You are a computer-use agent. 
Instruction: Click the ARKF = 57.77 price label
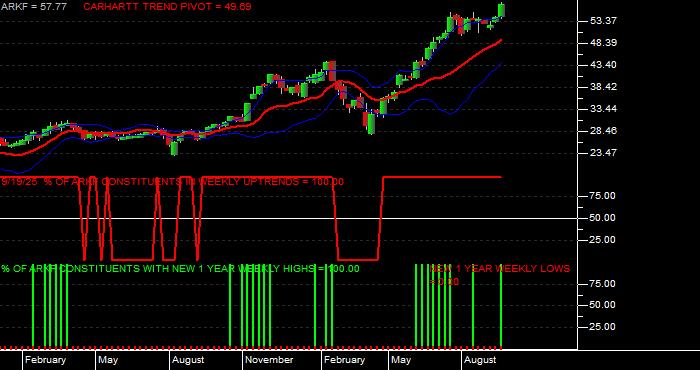(x=33, y=7)
